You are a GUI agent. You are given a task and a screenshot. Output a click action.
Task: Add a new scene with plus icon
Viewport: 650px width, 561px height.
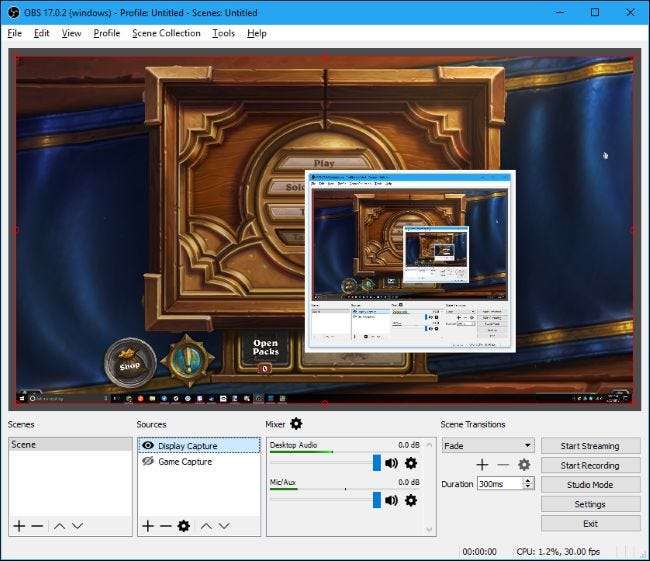click(19, 526)
